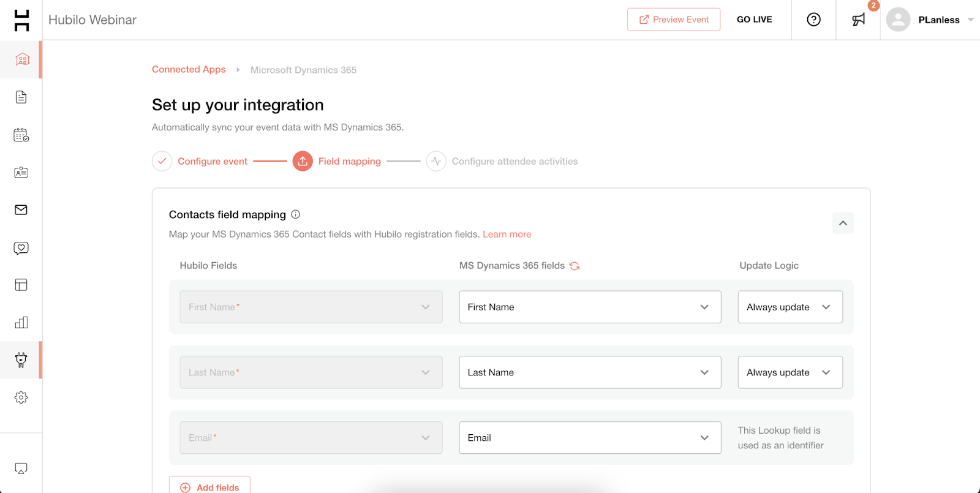Click the user avatar icon
Screen dimensions: 980x493
pyautogui.click(x=898, y=20)
